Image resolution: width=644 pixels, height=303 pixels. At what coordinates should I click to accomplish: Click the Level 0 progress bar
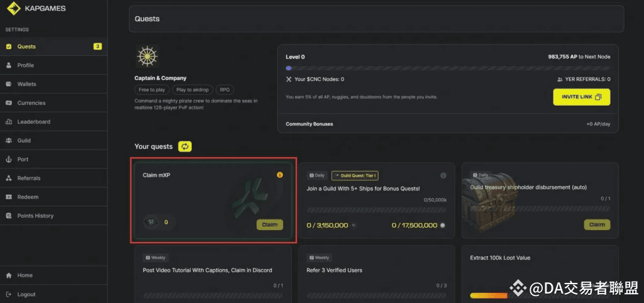448,68
